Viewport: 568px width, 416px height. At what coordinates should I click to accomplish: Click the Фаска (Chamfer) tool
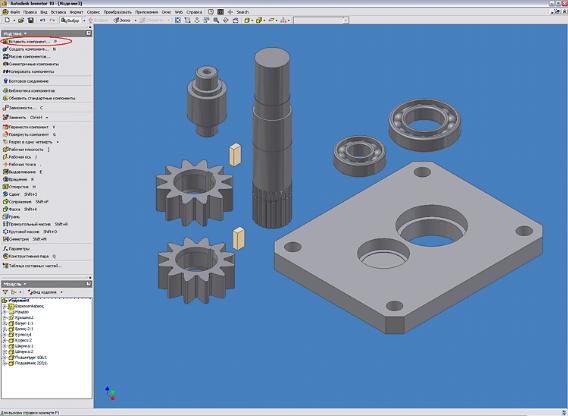pyautogui.click(x=20, y=209)
